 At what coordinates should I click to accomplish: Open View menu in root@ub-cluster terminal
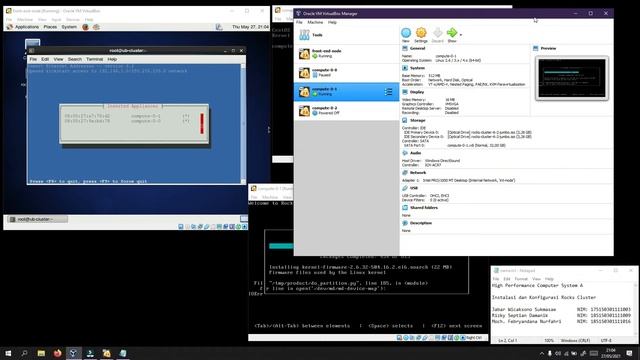pos(58,59)
